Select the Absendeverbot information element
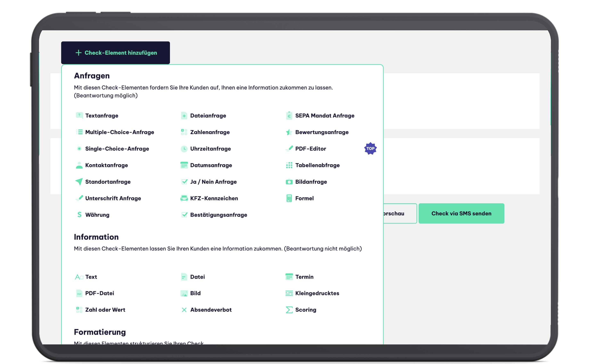Viewport: 590px width, 364px height. [x=211, y=310]
